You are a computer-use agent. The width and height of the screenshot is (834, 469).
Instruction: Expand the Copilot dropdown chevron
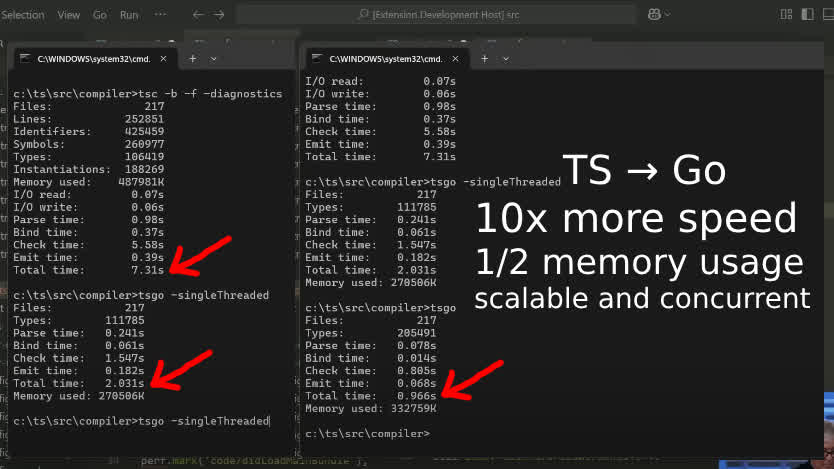668,15
